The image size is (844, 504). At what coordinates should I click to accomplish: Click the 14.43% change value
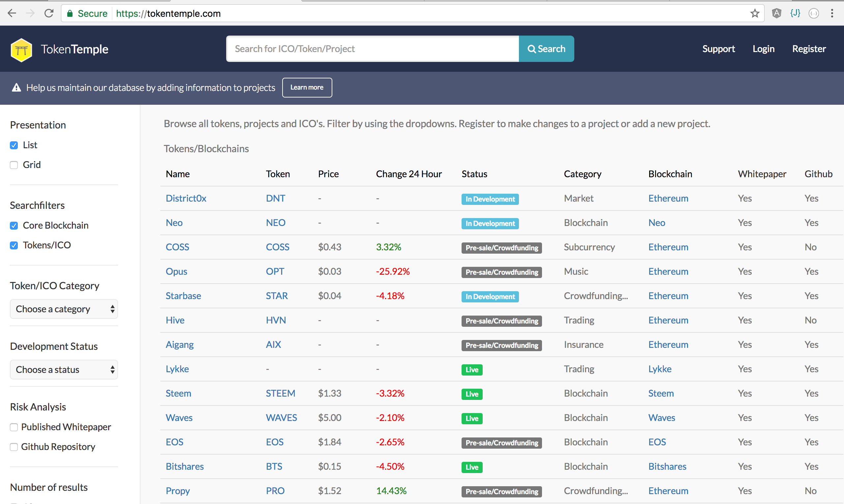[391, 491]
